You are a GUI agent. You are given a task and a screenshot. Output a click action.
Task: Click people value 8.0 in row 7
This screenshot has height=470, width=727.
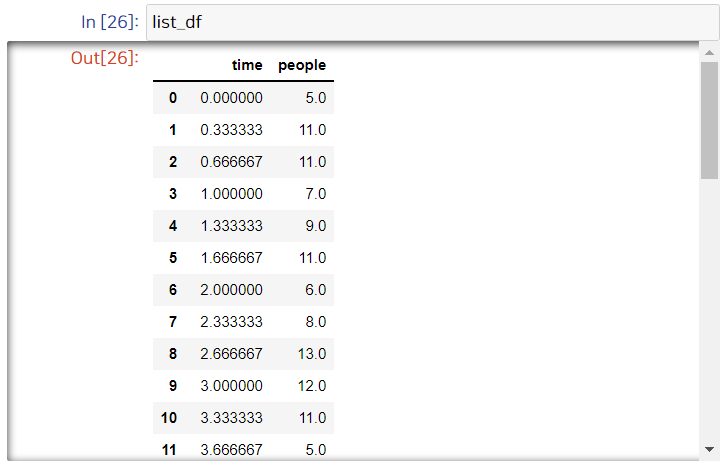[x=316, y=322]
